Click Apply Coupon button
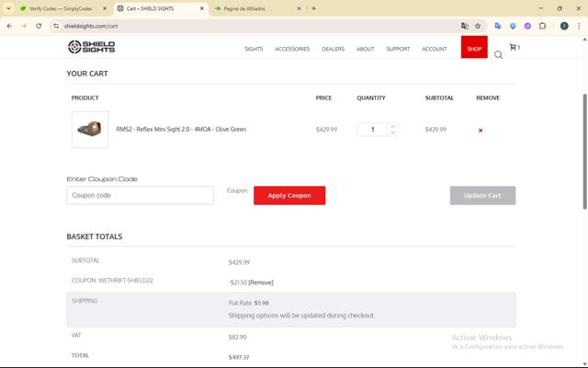This screenshot has height=368, width=588. click(x=289, y=195)
